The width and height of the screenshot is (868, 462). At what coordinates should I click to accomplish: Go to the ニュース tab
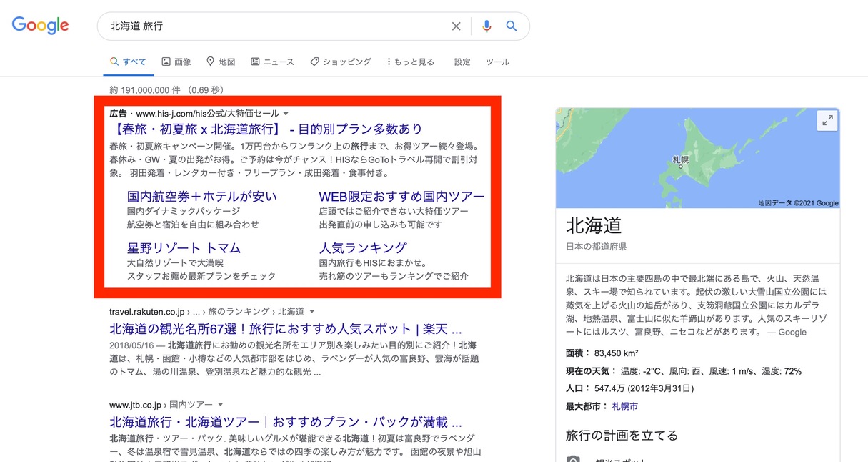[x=272, y=62]
